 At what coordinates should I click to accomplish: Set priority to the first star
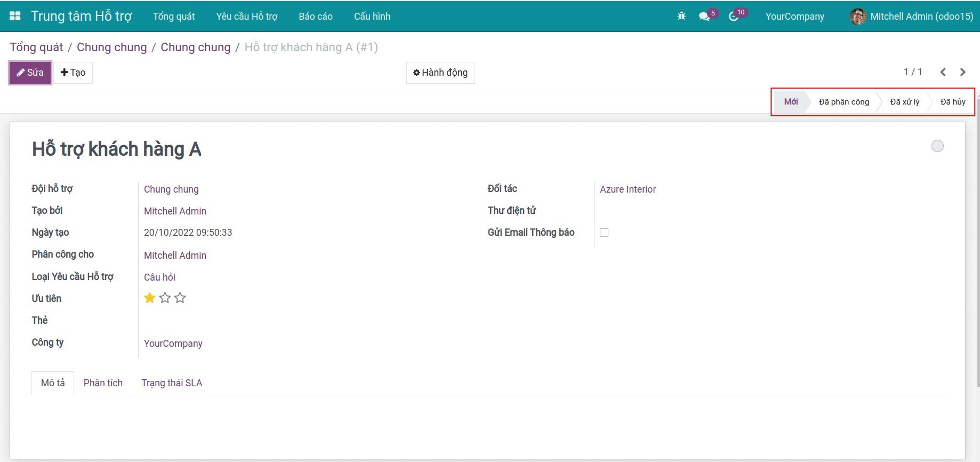tap(150, 298)
